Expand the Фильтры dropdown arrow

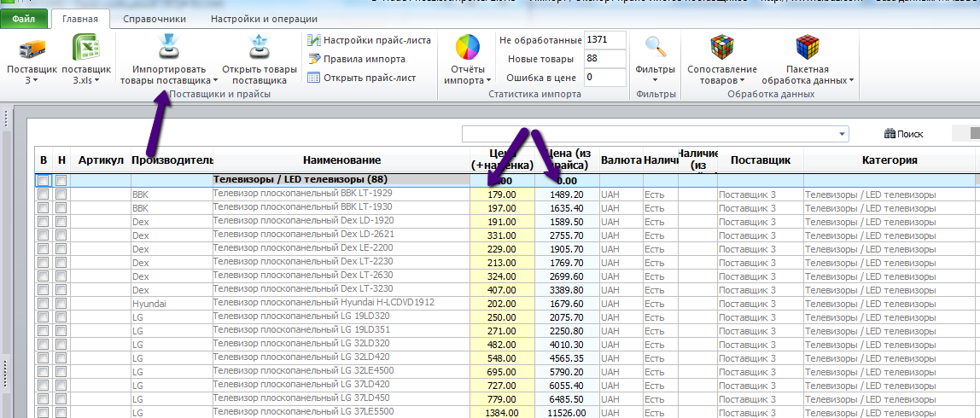[655, 80]
